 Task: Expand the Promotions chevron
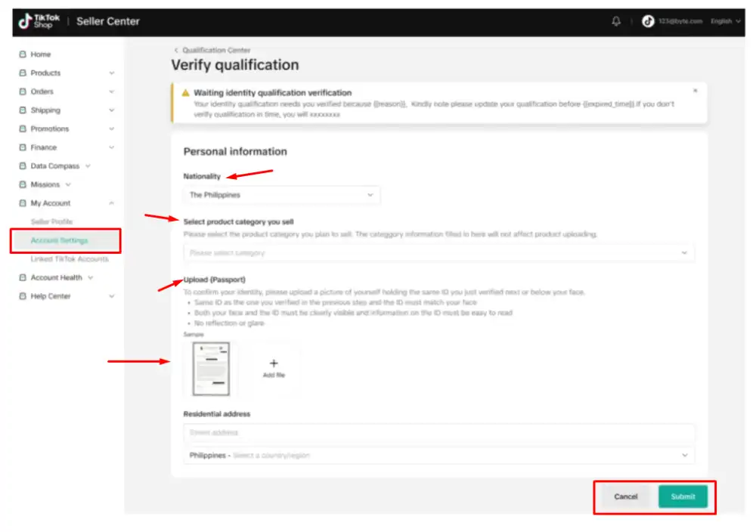[x=112, y=128]
